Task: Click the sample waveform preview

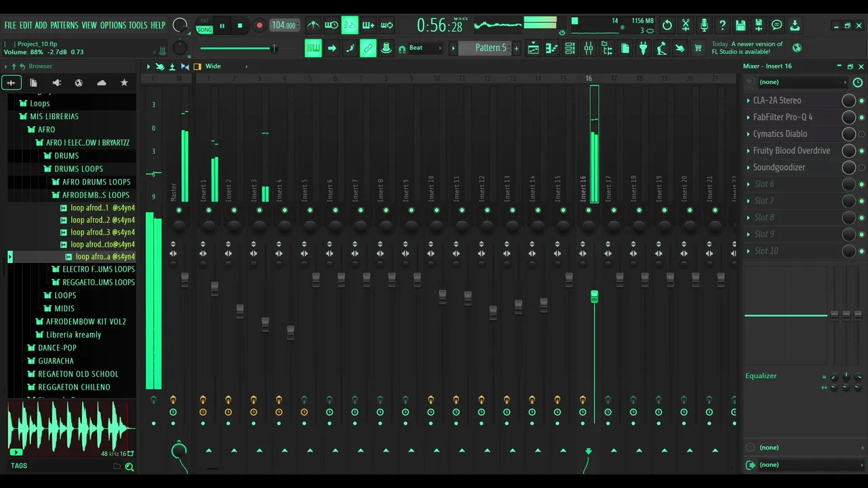Action: coord(71,428)
